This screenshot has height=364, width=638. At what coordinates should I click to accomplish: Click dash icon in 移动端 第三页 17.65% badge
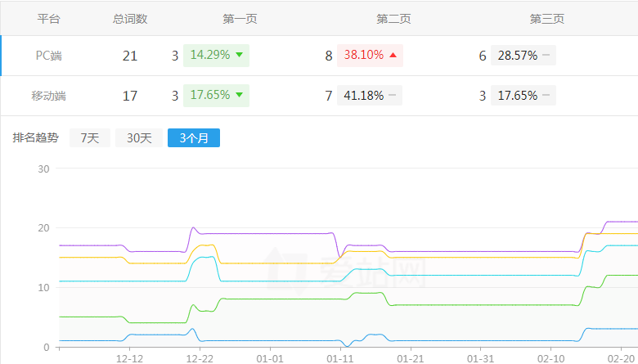tap(546, 95)
